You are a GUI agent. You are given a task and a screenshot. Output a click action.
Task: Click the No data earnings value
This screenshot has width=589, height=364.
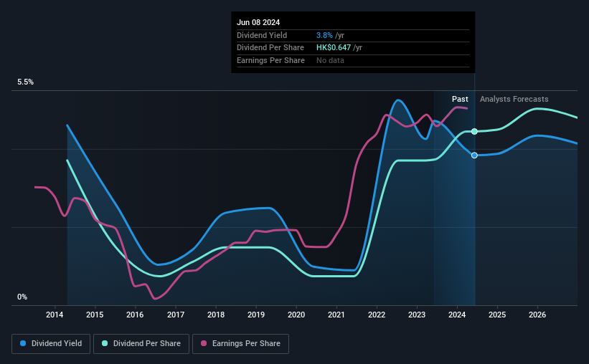(x=330, y=60)
